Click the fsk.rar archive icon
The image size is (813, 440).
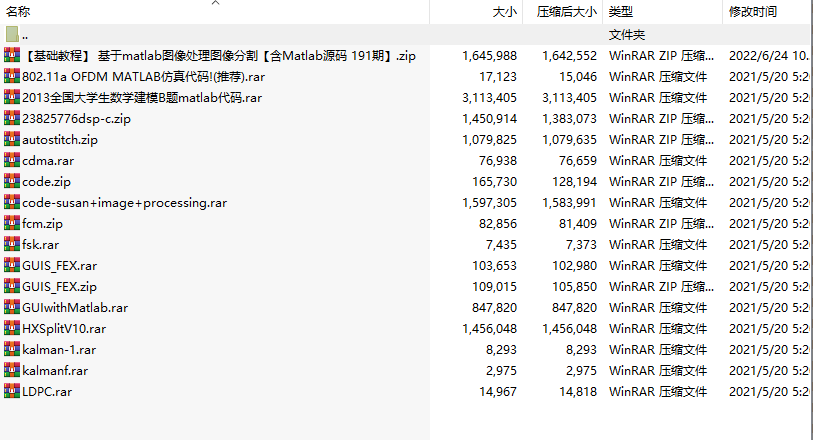point(12,245)
